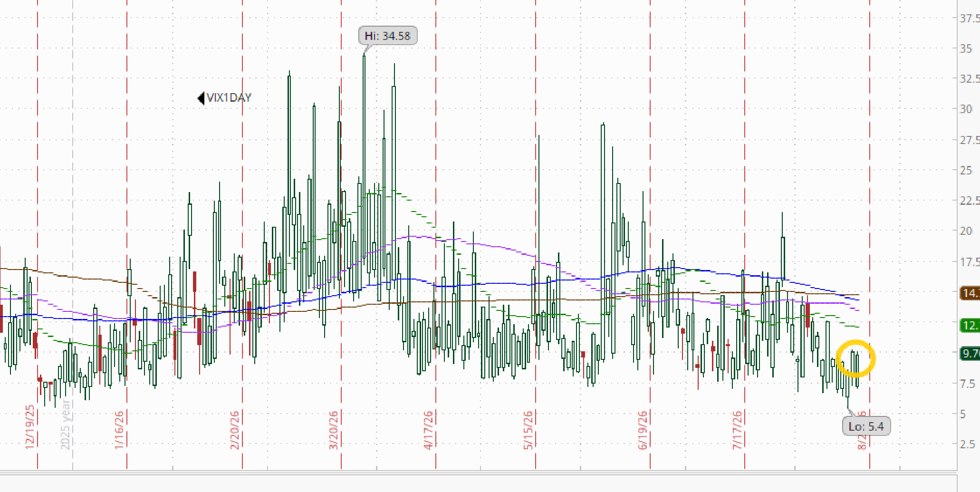The height and width of the screenshot is (492, 980).
Task: Click the 4/17/26 expiration date label
Action: 428,430
